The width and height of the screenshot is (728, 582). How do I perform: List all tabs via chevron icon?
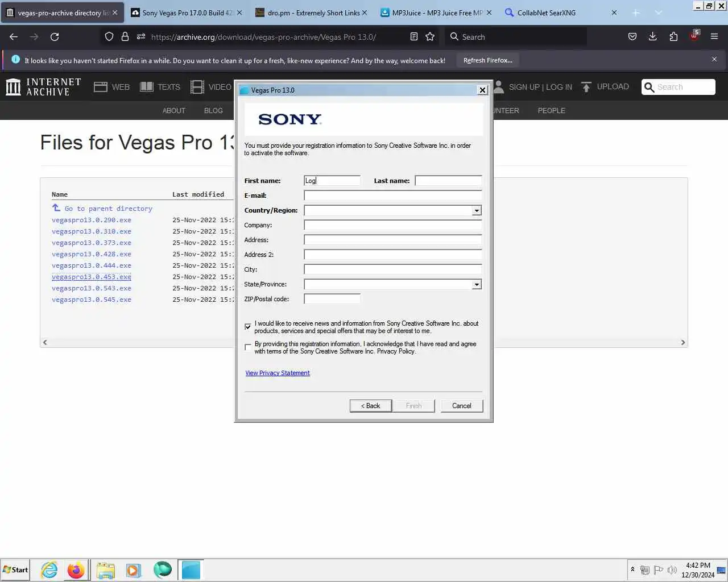coord(658,13)
